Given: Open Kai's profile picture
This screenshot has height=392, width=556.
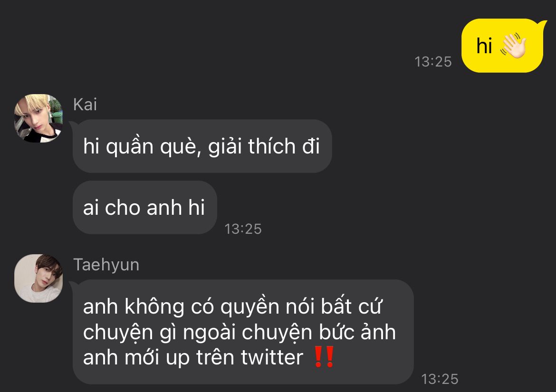Looking at the screenshot, I should tap(38, 118).
